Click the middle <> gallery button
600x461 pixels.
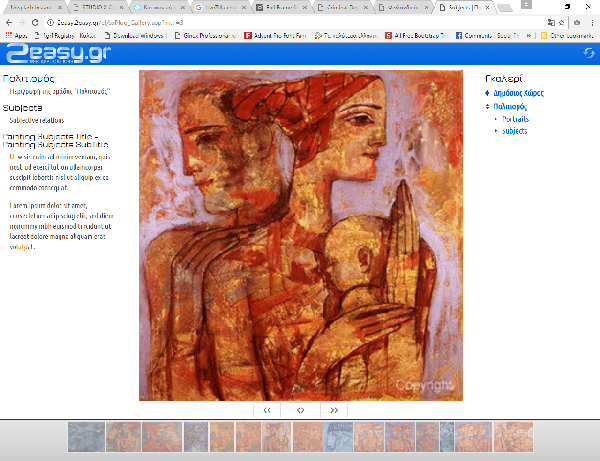tap(300, 410)
